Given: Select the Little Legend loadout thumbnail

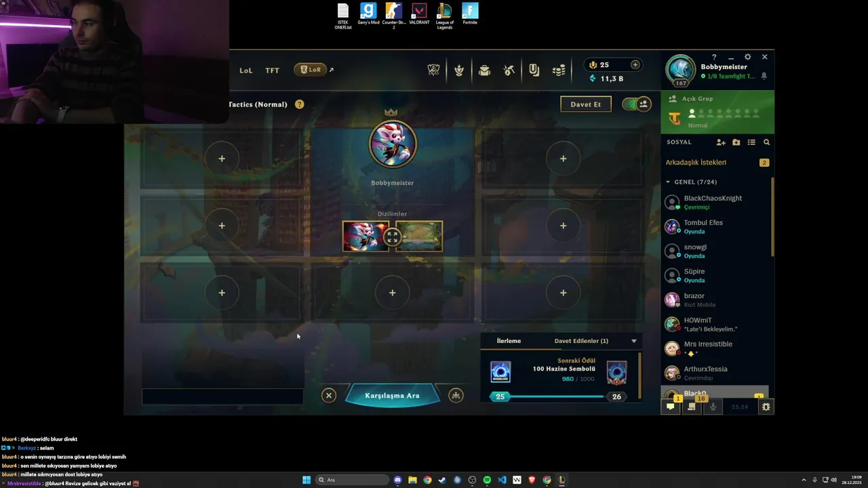Looking at the screenshot, I should 366,237.
